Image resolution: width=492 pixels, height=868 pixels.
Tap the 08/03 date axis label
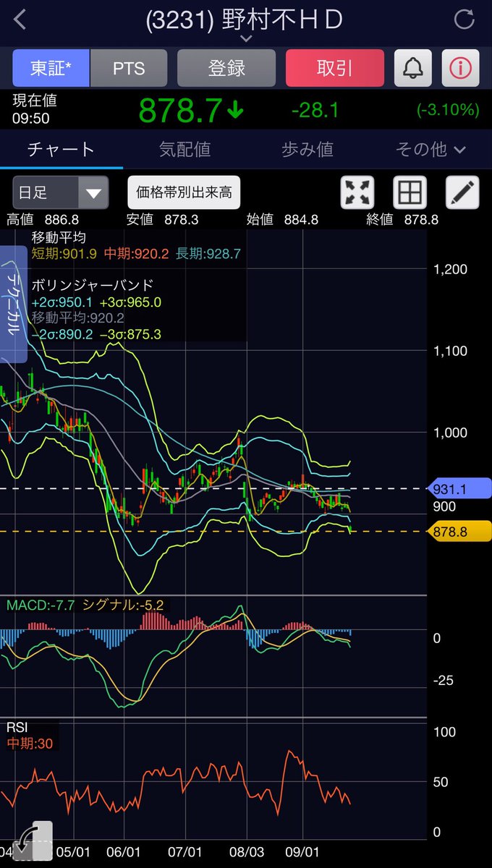point(246,852)
